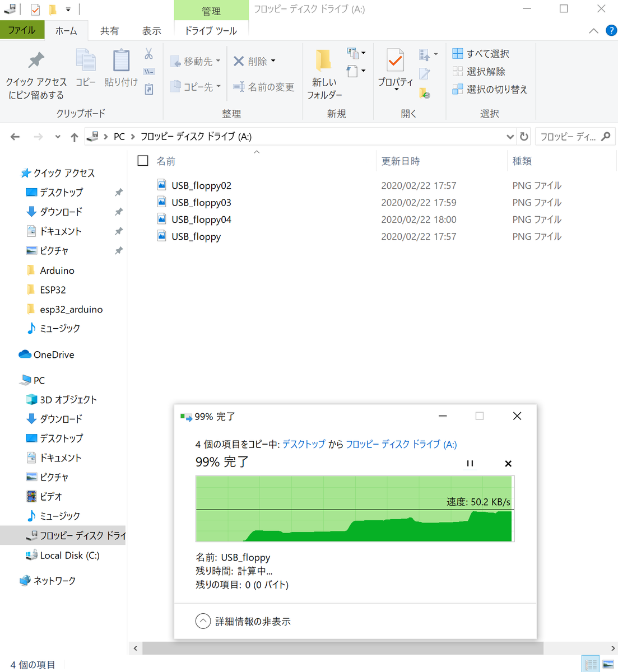This screenshot has width=618, height=672.
Task: Switch to thumbnail view in the status bar
Action: click(607, 664)
